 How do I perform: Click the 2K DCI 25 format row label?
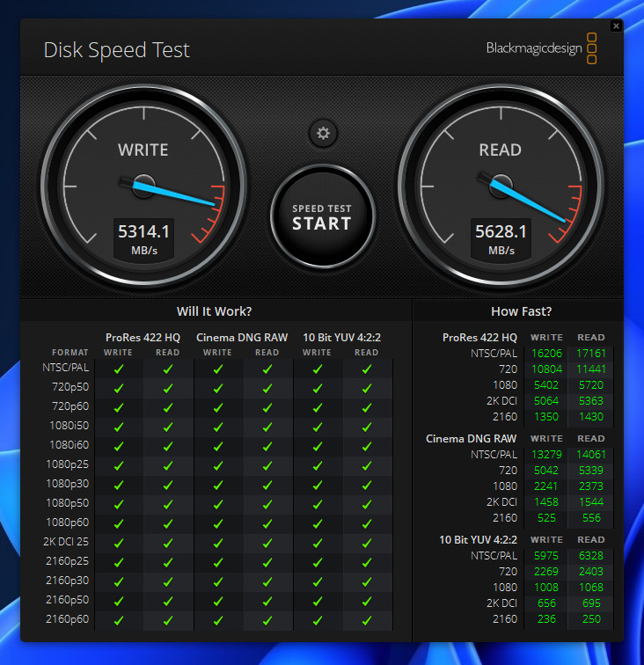point(67,542)
